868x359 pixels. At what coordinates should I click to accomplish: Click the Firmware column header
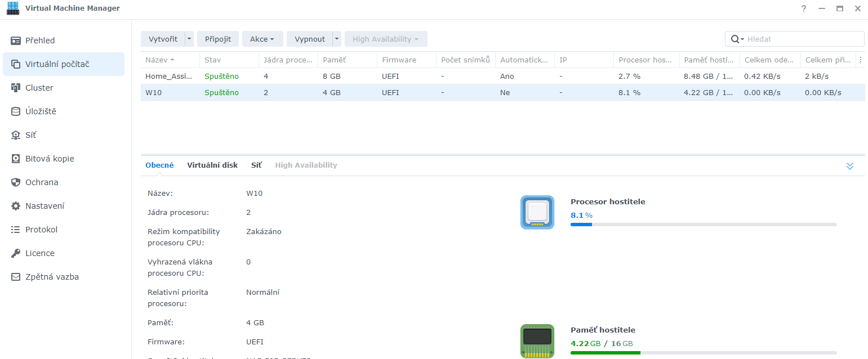pos(406,60)
